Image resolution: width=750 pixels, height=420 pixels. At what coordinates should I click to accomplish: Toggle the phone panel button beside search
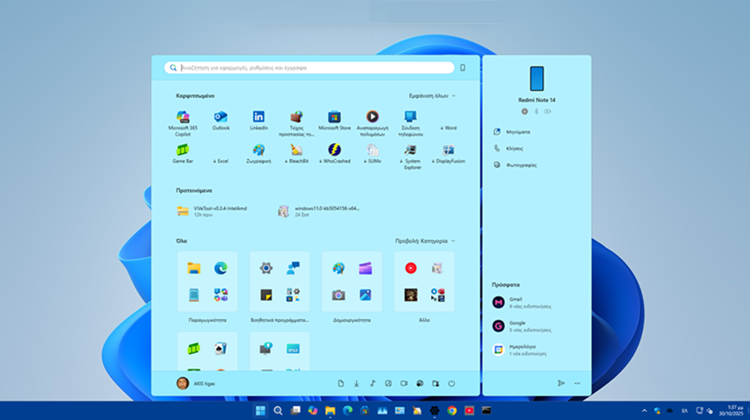click(x=463, y=68)
